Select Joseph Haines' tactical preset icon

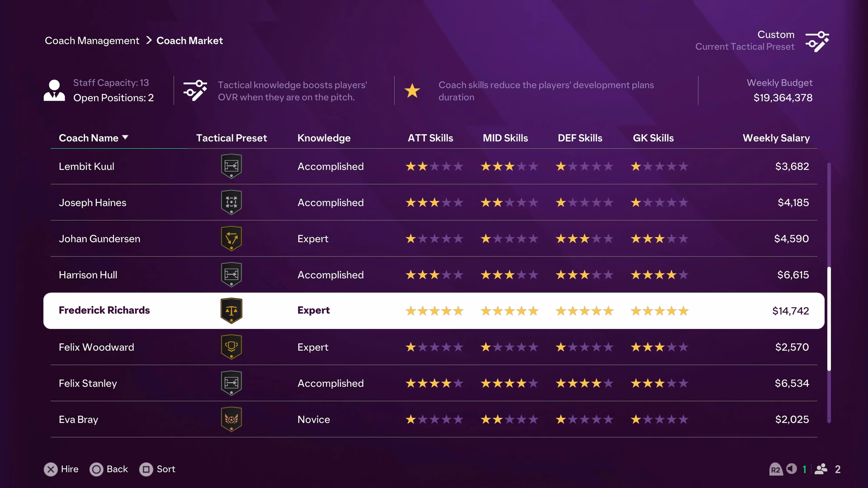click(231, 202)
